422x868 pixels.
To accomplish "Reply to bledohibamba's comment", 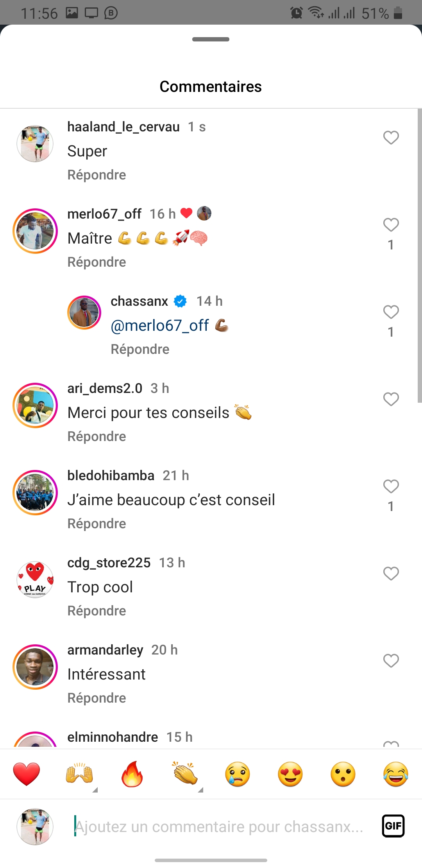I will coord(97,524).
